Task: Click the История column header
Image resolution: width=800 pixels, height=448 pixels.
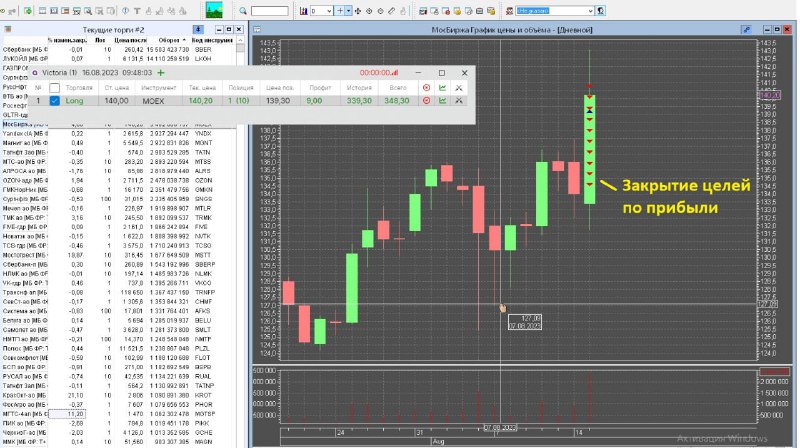Action: 360,87
